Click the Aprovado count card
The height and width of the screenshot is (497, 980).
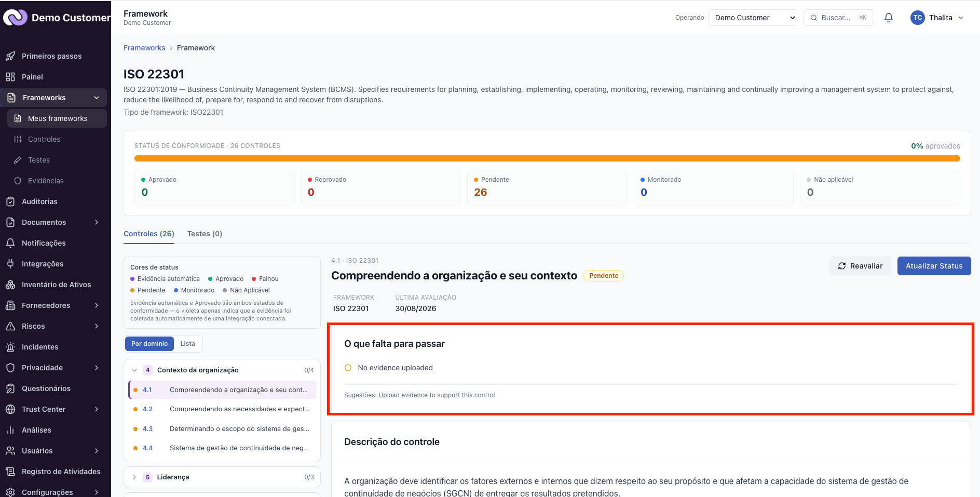tap(214, 187)
